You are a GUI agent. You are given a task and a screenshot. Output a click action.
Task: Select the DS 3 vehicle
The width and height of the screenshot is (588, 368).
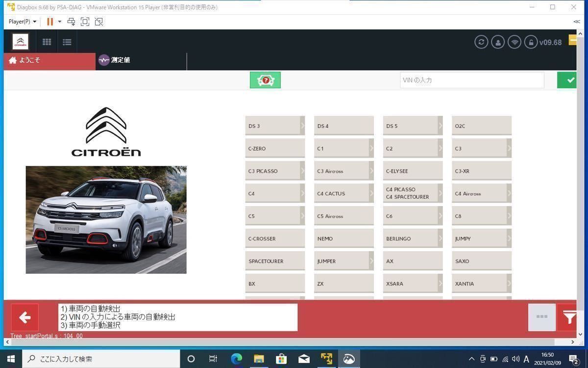[x=275, y=126]
